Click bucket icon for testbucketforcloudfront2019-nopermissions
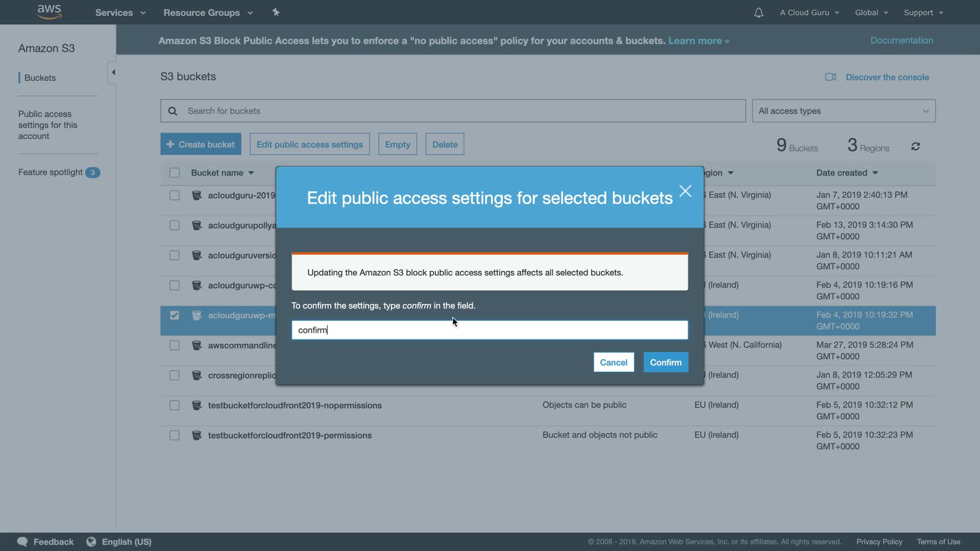The width and height of the screenshot is (980, 551). tap(197, 406)
